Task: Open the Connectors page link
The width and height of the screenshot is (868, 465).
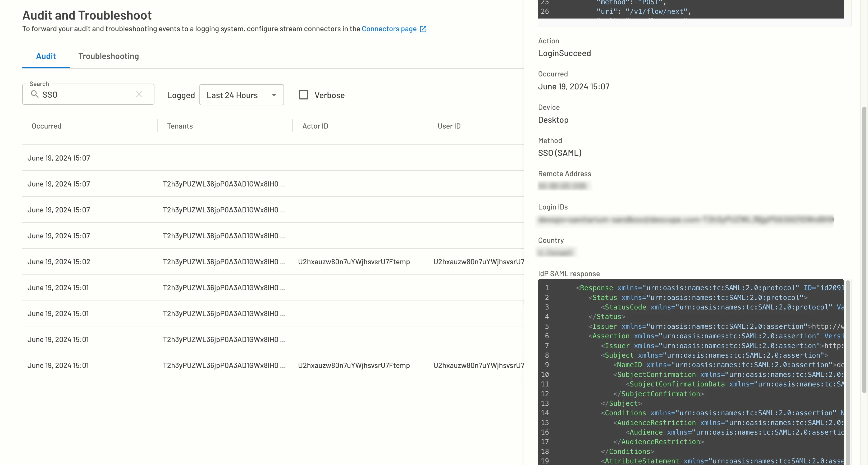Action: [389, 29]
